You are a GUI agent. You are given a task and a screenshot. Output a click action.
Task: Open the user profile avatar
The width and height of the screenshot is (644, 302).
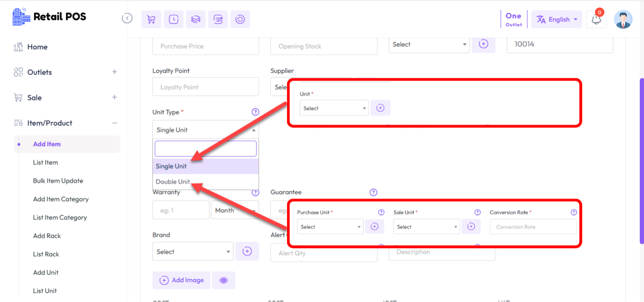pos(623,19)
